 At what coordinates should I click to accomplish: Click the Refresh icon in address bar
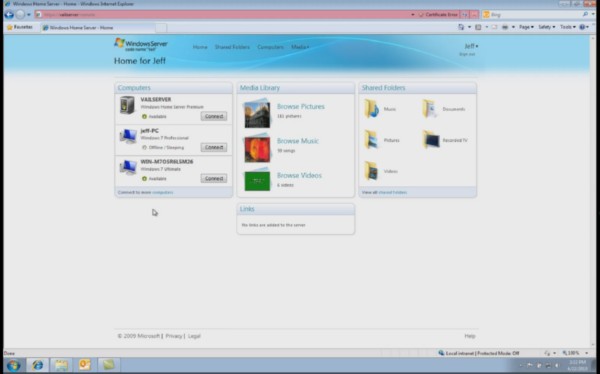point(465,15)
